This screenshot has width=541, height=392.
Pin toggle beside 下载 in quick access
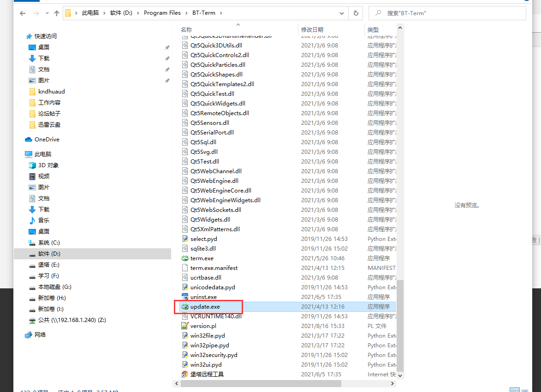[x=167, y=59]
